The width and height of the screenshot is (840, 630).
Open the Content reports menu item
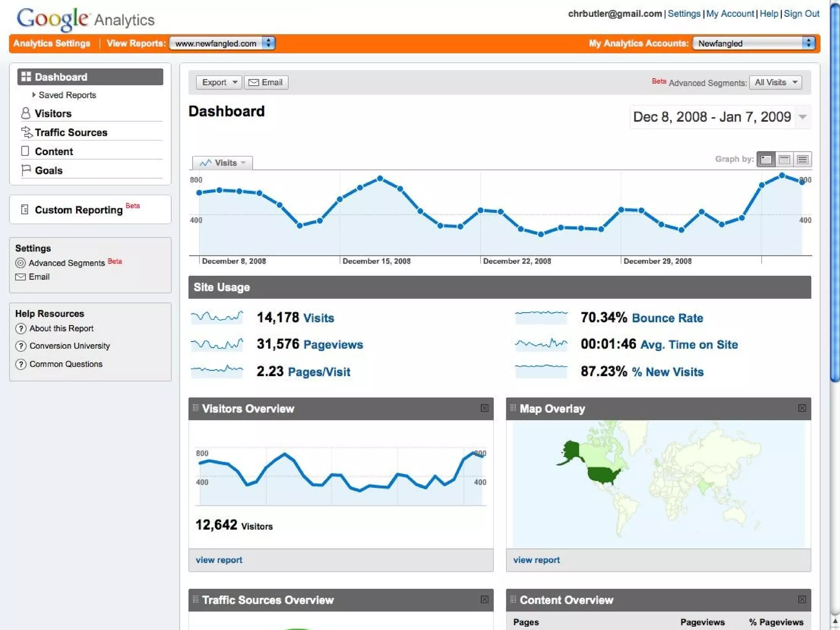click(54, 151)
